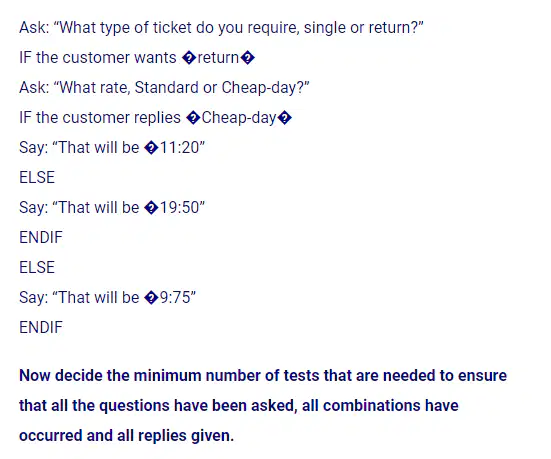This screenshot has width=551, height=459.
Task: Click the word 'Cheap-day' in the IF line
Action: pyautogui.click(x=239, y=118)
